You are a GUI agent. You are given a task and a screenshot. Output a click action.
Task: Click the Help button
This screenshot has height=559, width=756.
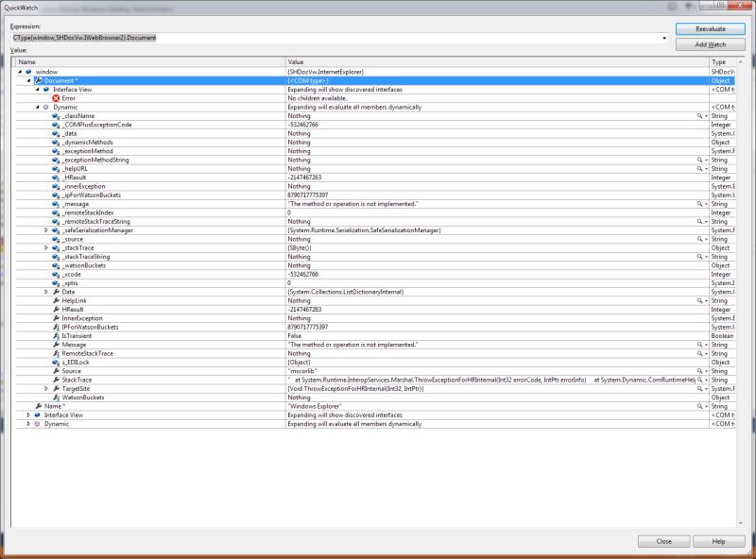tap(718, 541)
